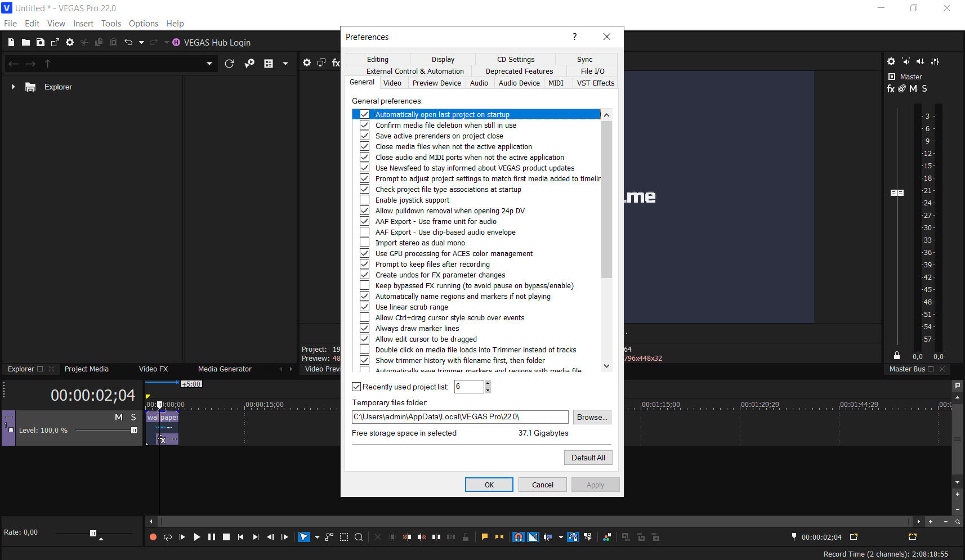This screenshot has width=965, height=560.
Task: Open the Audio Device tab
Action: click(x=519, y=83)
